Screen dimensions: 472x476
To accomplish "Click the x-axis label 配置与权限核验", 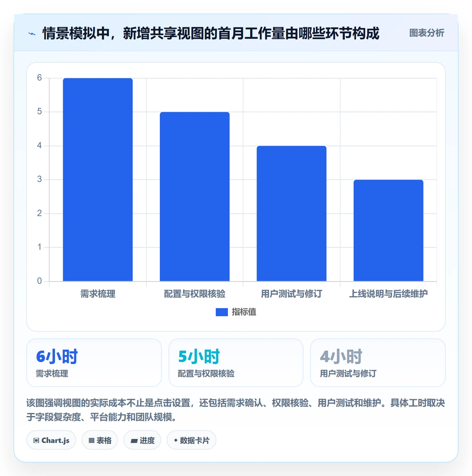I will [x=195, y=294].
